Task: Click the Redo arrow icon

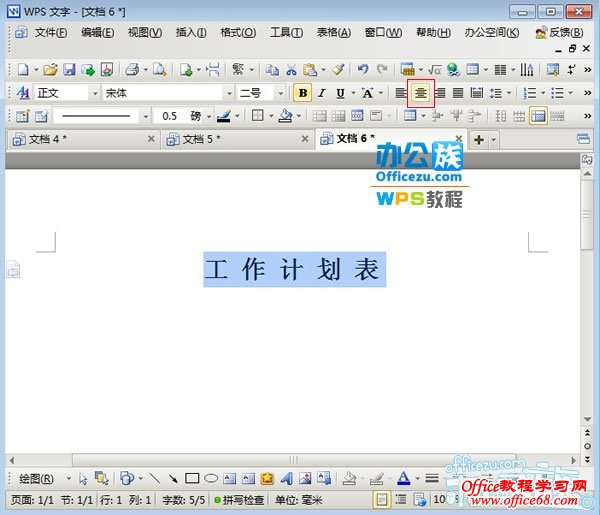Action: (x=382, y=70)
